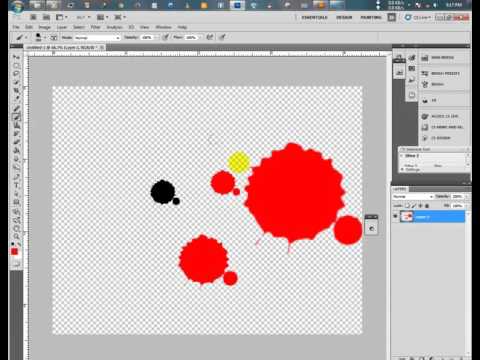Toggle the Brush panel button

coord(54,37)
